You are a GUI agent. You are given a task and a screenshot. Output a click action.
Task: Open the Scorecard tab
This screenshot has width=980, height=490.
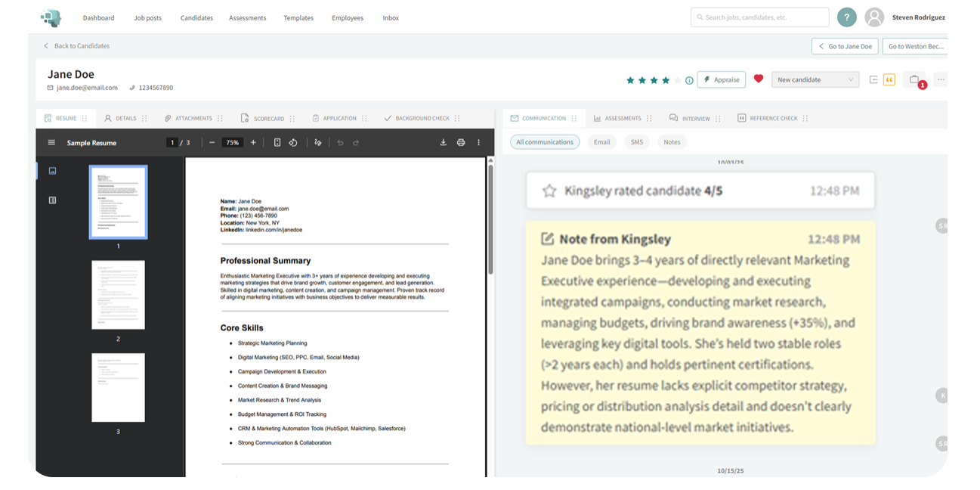coord(267,118)
